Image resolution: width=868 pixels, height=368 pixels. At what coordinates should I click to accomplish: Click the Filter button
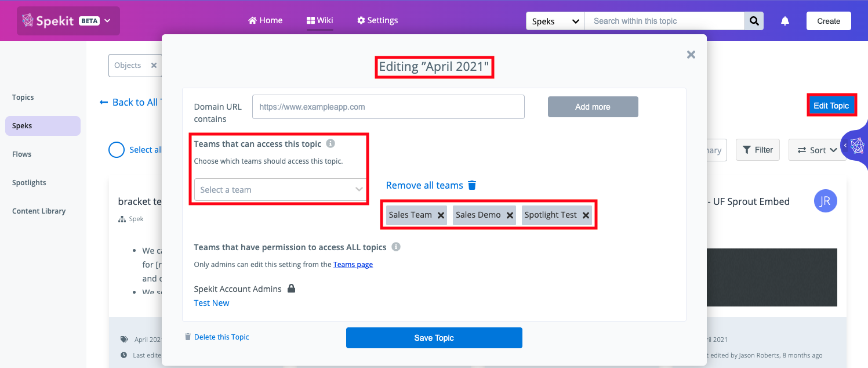[x=758, y=150]
